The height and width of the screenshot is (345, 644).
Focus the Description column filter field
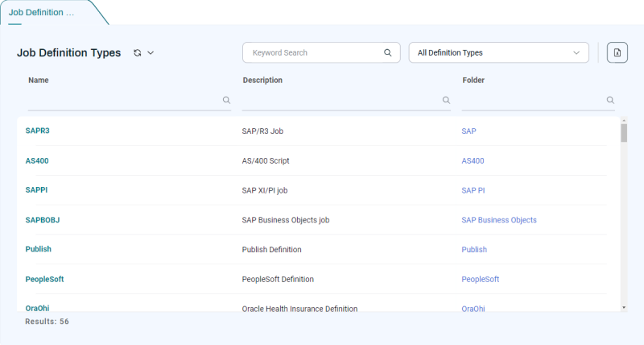pyautogui.click(x=342, y=101)
